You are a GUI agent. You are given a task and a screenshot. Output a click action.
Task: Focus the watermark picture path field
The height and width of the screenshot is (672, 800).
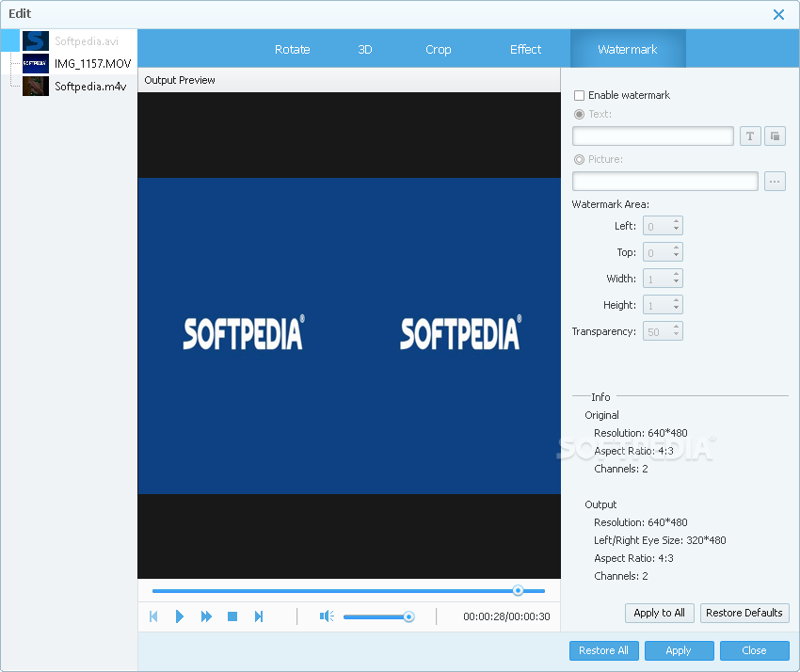(x=665, y=181)
